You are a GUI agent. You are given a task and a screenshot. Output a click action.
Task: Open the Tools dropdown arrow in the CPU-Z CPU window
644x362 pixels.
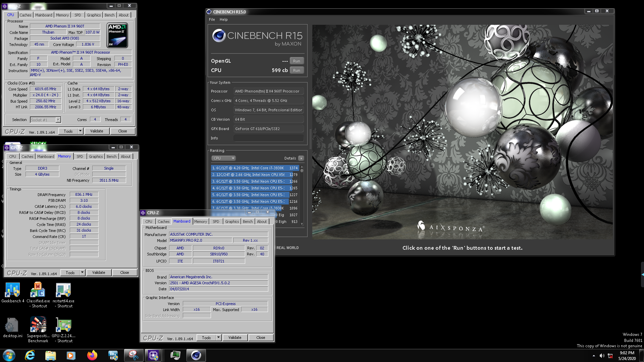80,131
